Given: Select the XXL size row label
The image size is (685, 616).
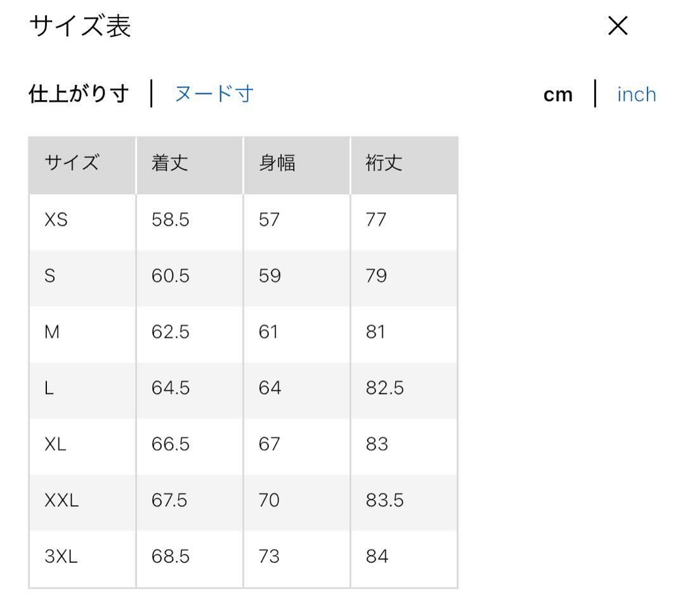Looking at the screenshot, I should pos(62,501).
